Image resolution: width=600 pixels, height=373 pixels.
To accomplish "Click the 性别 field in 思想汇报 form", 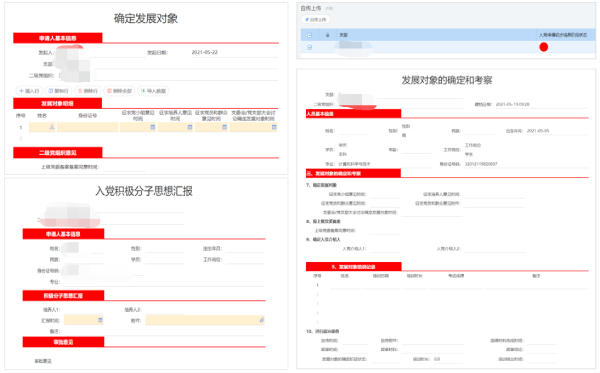I will pyautogui.click(x=165, y=249).
